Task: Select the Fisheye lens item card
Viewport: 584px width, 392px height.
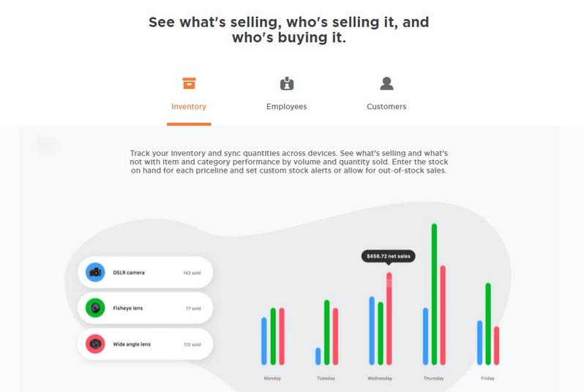Action: coord(145,308)
